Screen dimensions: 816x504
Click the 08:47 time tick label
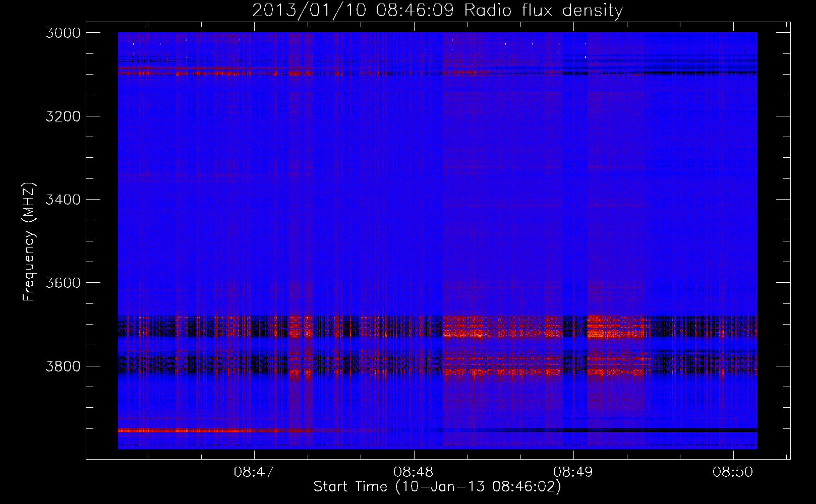(x=254, y=472)
